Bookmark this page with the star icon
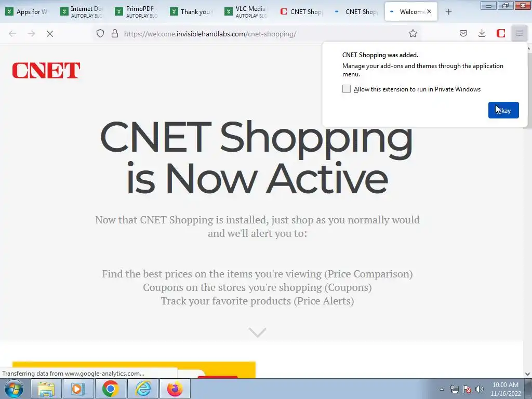 413,34
